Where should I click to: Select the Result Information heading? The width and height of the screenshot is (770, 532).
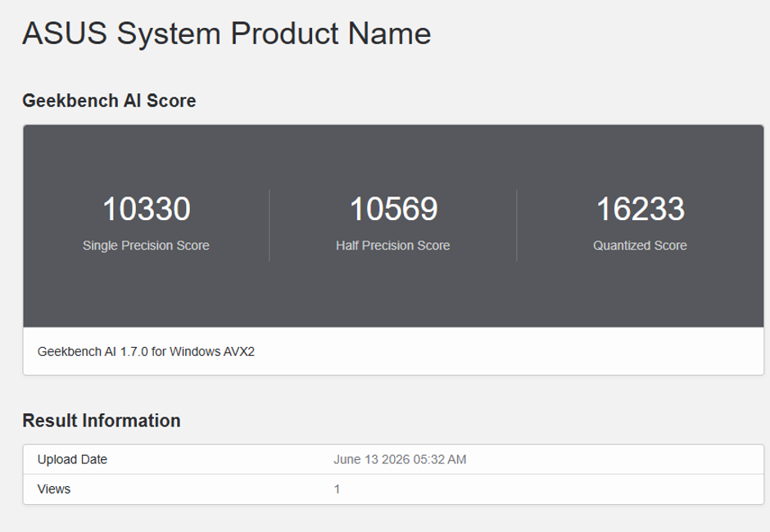(102, 421)
